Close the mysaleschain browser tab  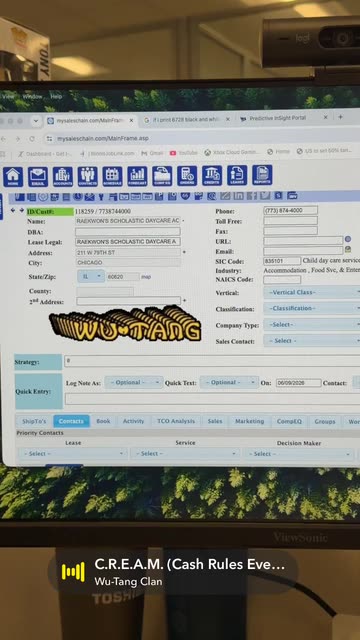click(131, 120)
